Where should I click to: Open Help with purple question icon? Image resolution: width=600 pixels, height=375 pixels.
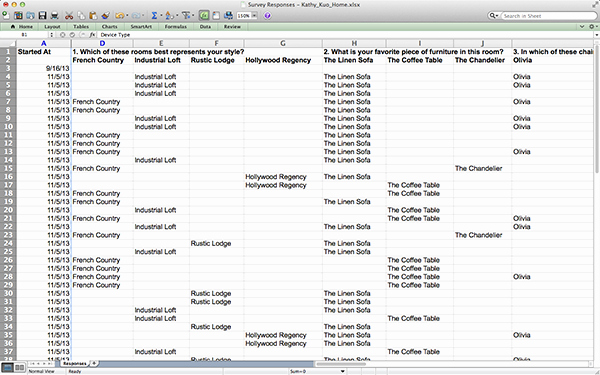tap(267, 16)
